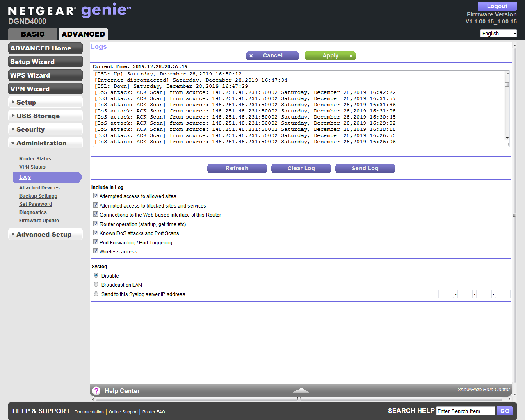
Task: Click the X icon on Cancel
Action: point(251,56)
